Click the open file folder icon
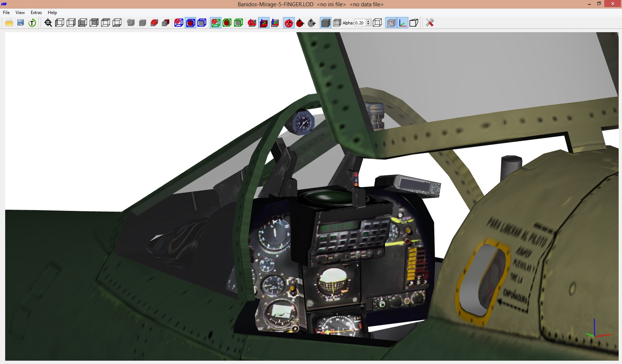 click(9, 23)
